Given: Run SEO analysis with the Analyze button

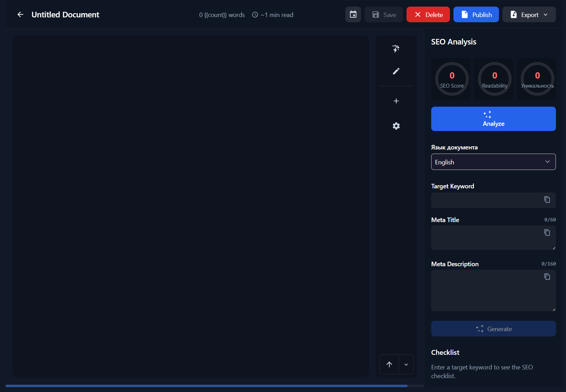Looking at the screenshot, I should tap(493, 119).
